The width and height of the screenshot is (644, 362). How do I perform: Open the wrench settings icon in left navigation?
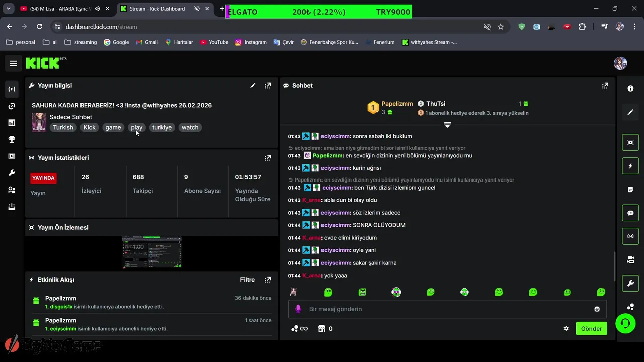[12, 173]
